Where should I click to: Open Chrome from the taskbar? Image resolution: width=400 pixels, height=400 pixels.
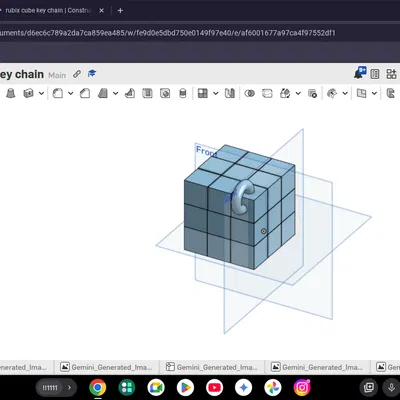click(98, 387)
